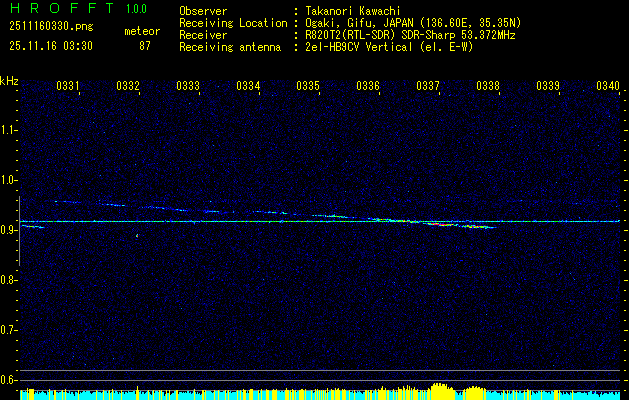This screenshot has height=400, width=629.
Task: Click the 1.1 frequency axis label
Action: tap(9, 130)
